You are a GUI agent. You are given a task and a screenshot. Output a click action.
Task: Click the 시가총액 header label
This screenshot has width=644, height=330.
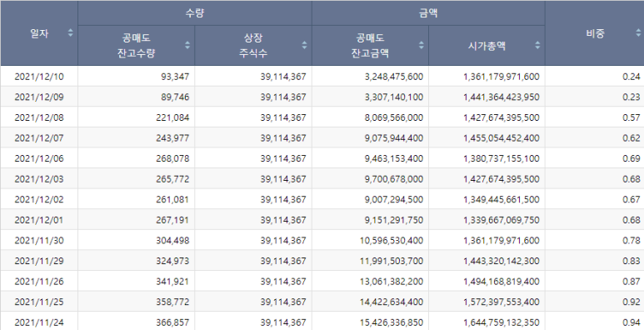pyautogui.click(x=487, y=46)
